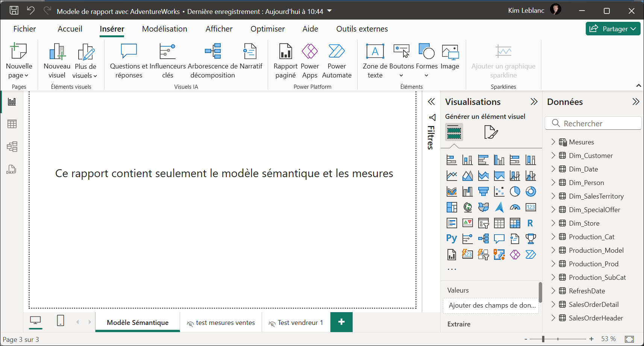Insert a Zone de texte
The image size is (644, 346).
[375, 61]
